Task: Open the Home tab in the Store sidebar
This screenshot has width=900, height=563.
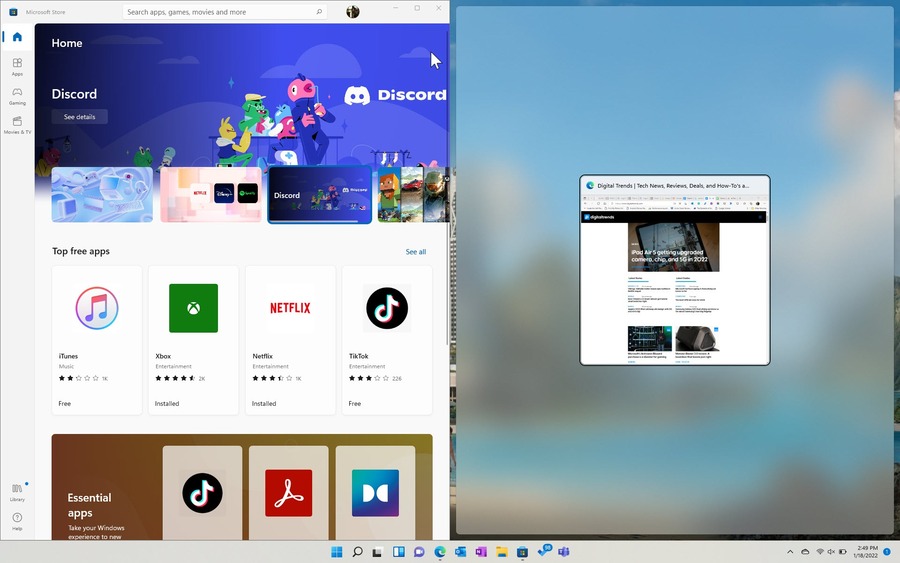Action: 17,37
